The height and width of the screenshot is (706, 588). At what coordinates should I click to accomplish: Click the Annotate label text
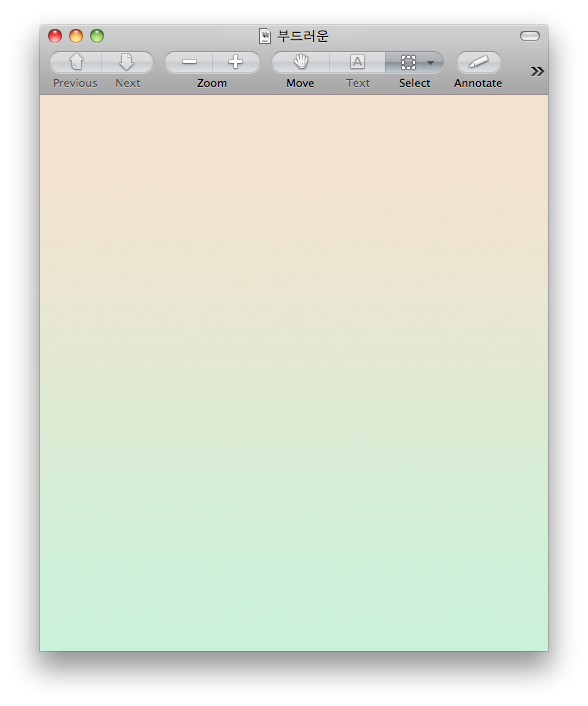click(x=478, y=83)
